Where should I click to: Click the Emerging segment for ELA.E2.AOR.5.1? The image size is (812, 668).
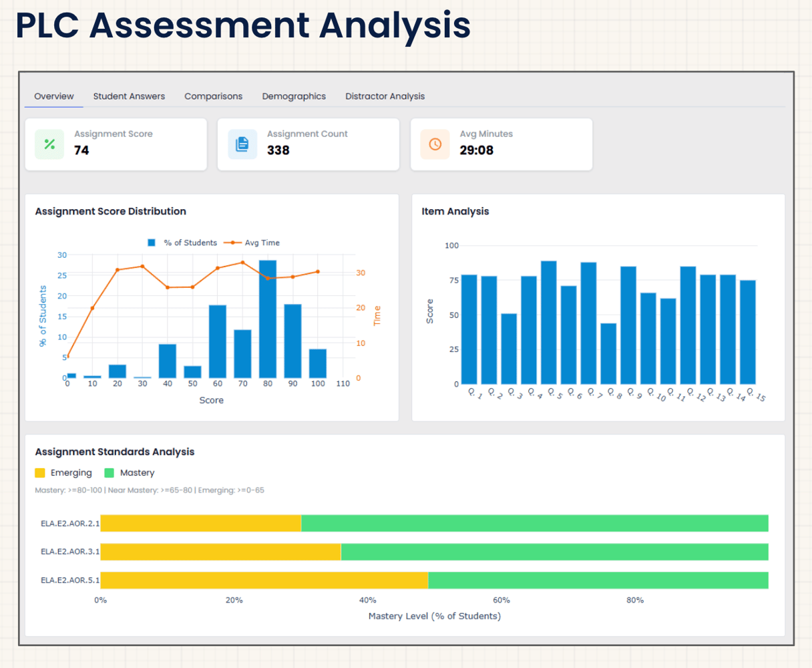[264, 580]
